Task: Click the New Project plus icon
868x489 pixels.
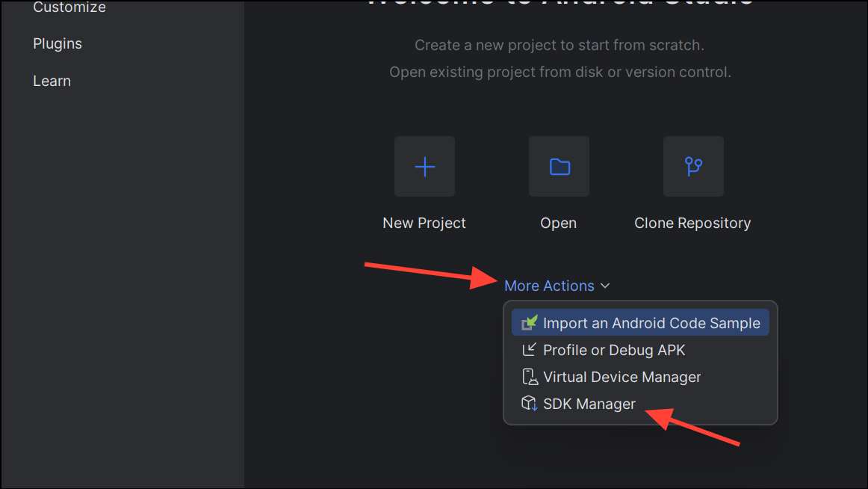Action: pos(424,167)
